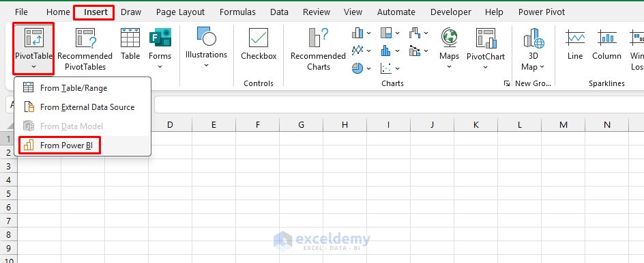Click Recommended PivotTables
The image size is (644, 263).
85,49
